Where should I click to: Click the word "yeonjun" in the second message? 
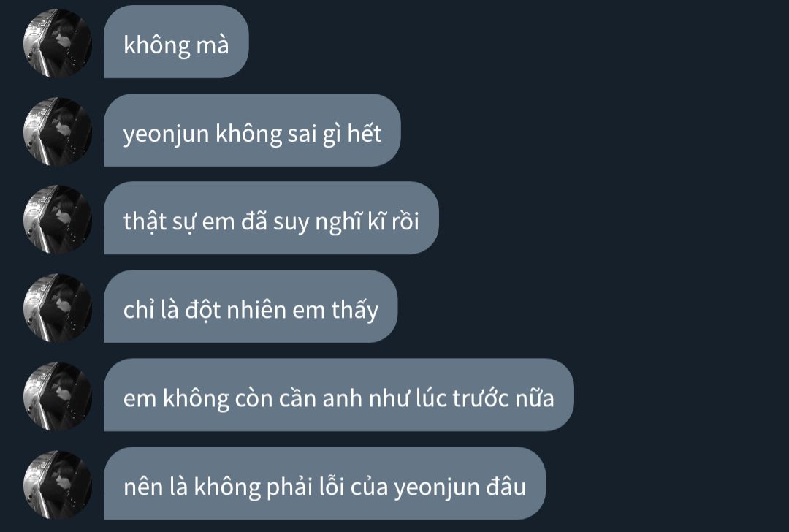point(167,135)
